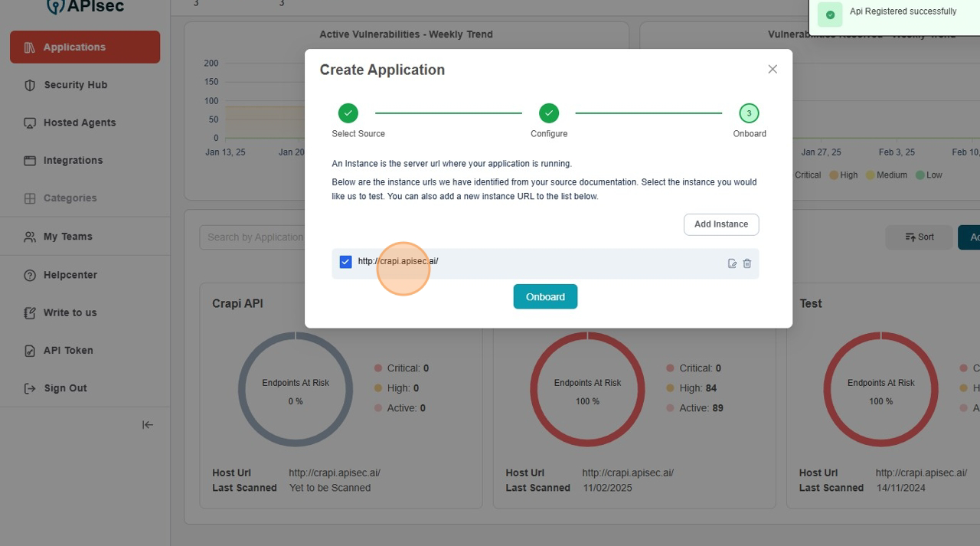This screenshot has width=980, height=546.
Task: Click the Search by Application field
Action: (253, 237)
